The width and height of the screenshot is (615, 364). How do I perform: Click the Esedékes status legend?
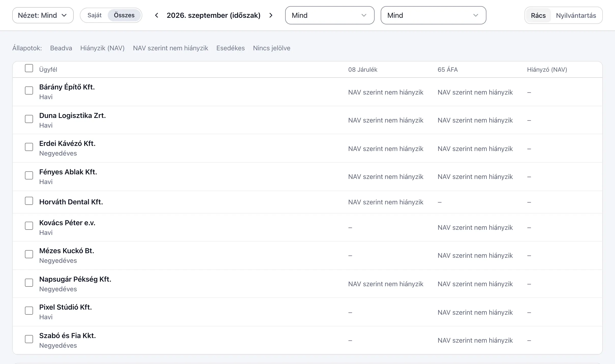pyautogui.click(x=230, y=48)
